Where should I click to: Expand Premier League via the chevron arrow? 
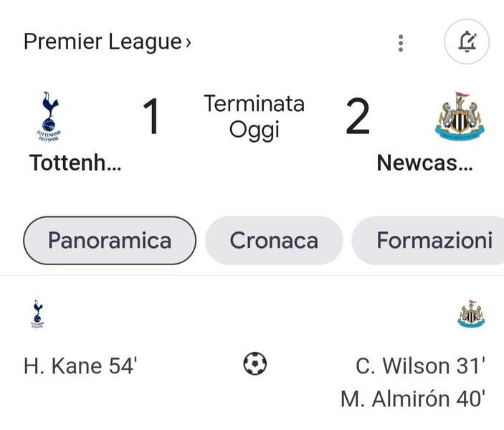click(189, 42)
